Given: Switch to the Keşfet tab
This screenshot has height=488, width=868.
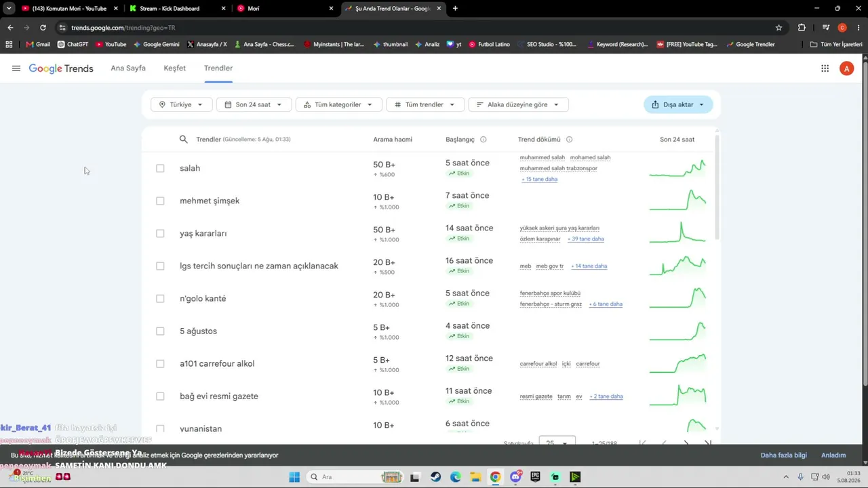Looking at the screenshot, I should click(x=174, y=68).
